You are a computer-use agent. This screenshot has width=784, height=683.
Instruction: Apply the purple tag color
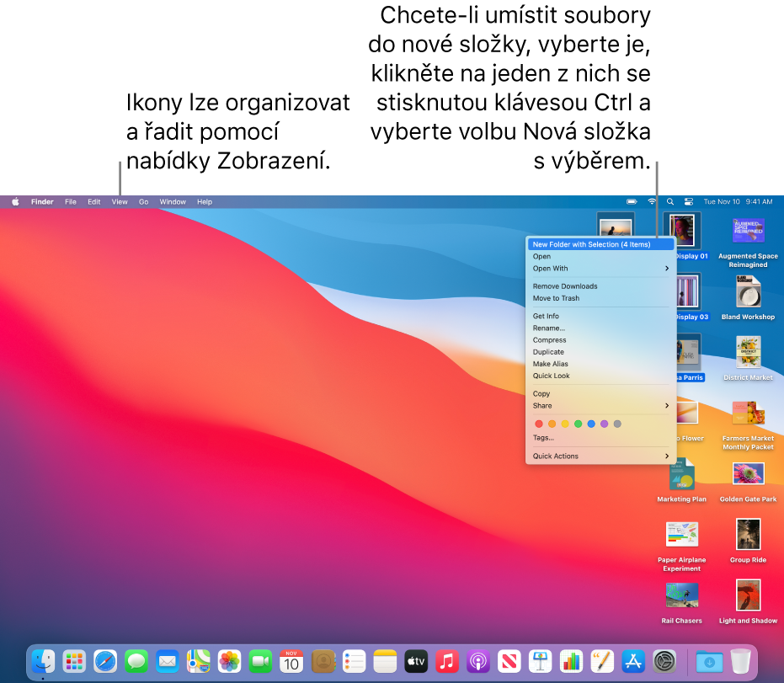coord(605,424)
